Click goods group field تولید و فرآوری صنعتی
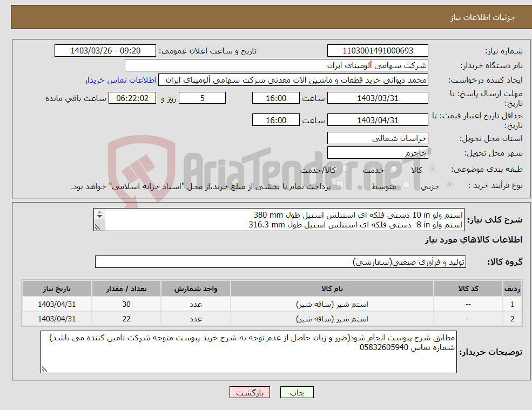The height and width of the screenshot is (410, 532). [x=281, y=262]
